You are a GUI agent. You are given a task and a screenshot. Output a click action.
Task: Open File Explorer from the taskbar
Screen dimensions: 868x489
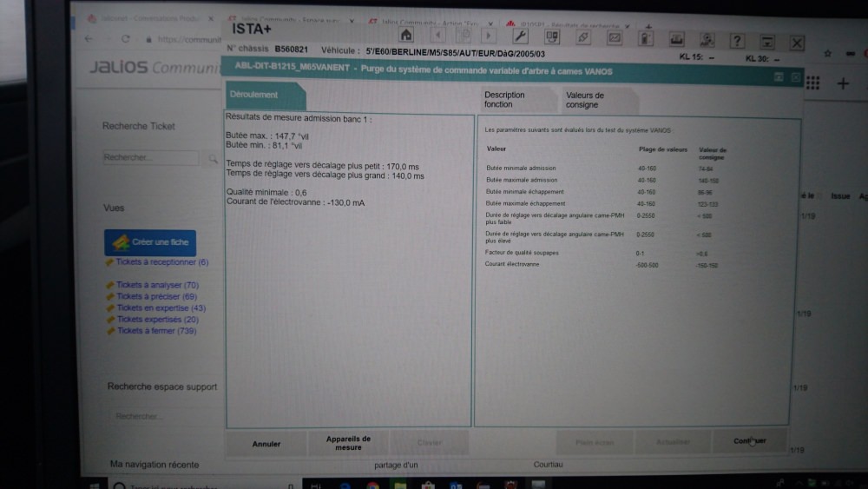(399, 486)
